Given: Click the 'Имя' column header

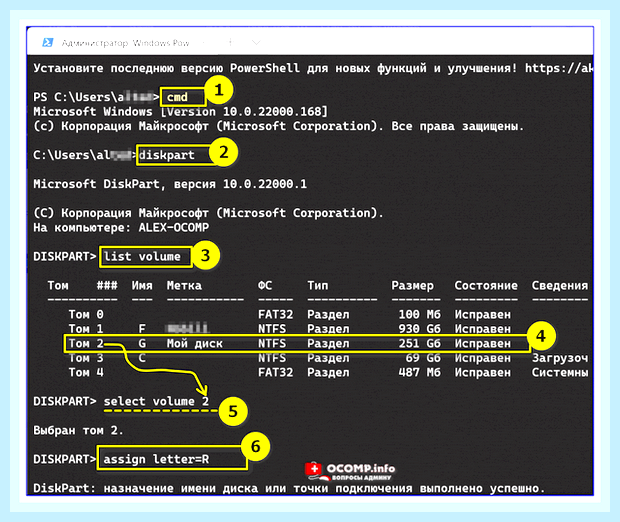Looking at the screenshot, I should [x=142, y=286].
